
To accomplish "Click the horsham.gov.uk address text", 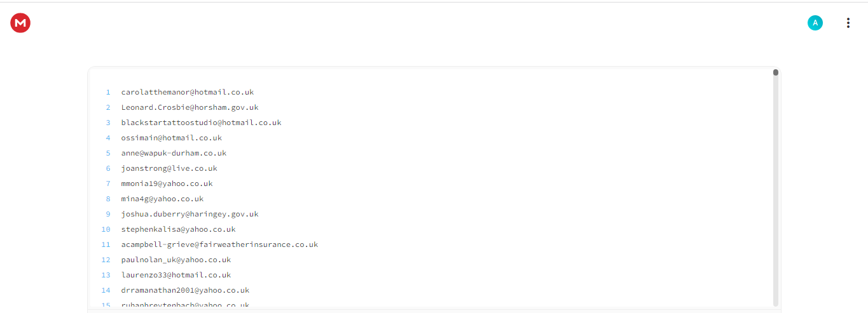I will [189, 107].
